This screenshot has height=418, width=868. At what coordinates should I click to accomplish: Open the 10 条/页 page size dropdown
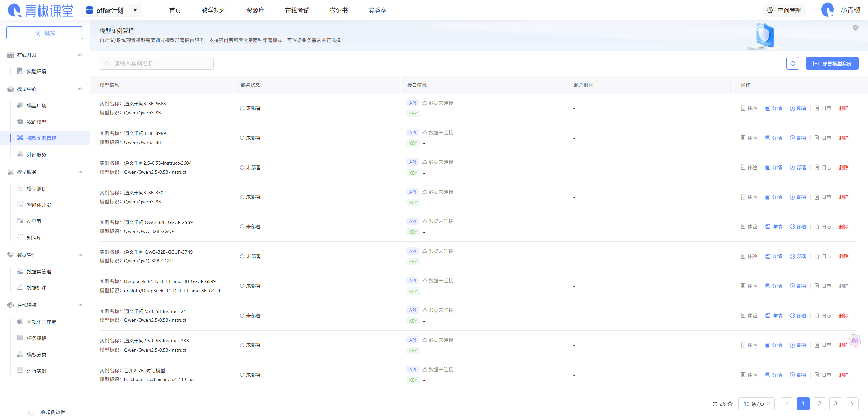756,404
